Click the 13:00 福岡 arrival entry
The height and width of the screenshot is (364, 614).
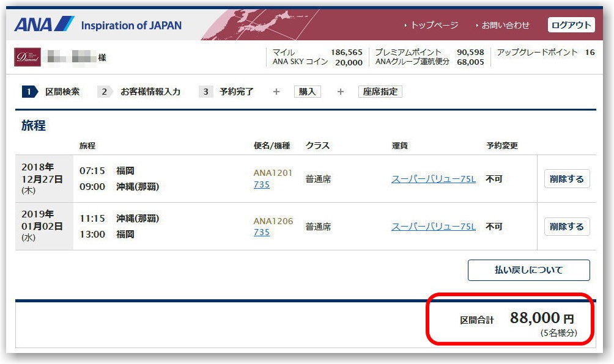(107, 234)
